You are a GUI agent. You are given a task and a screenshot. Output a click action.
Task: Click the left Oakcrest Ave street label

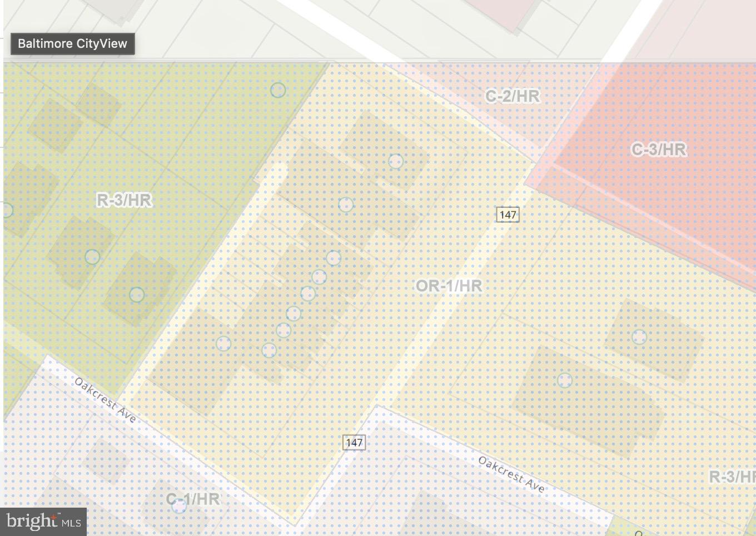pos(105,400)
